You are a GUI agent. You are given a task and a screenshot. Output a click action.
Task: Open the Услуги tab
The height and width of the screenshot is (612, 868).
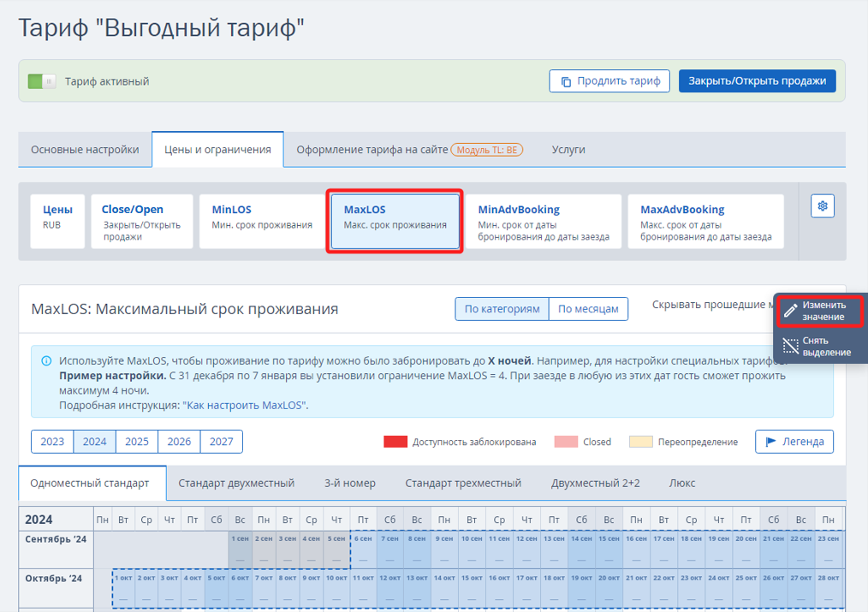tap(568, 150)
